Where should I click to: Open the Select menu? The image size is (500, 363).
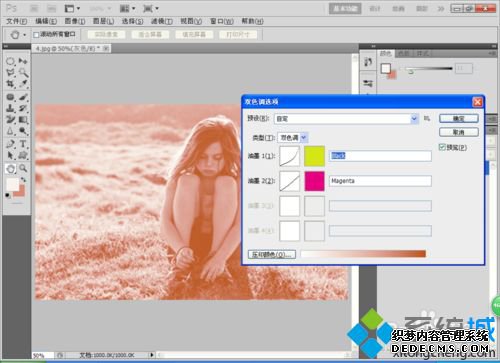point(132,22)
